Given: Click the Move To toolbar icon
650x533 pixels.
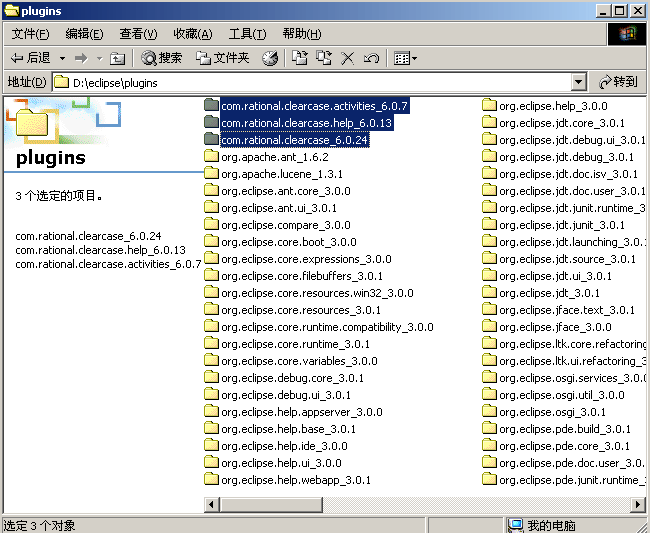Looking at the screenshot, I should point(299,58).
